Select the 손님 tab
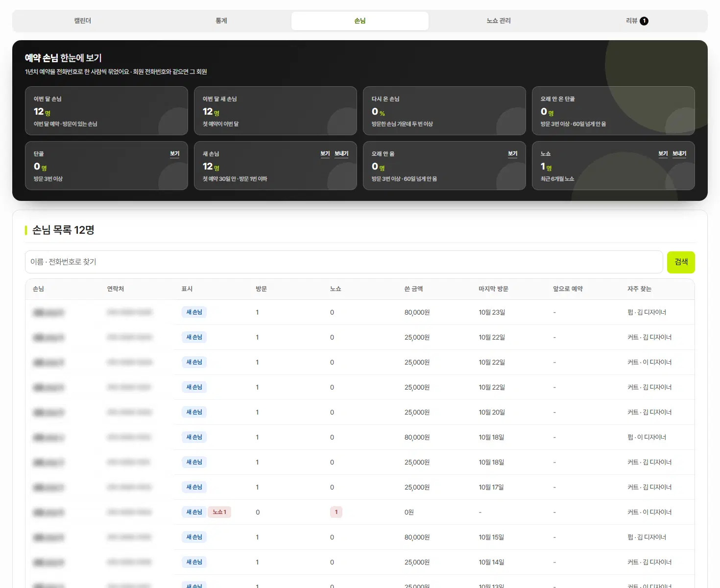This screenshot has width=720, height=588. point(360,21)
